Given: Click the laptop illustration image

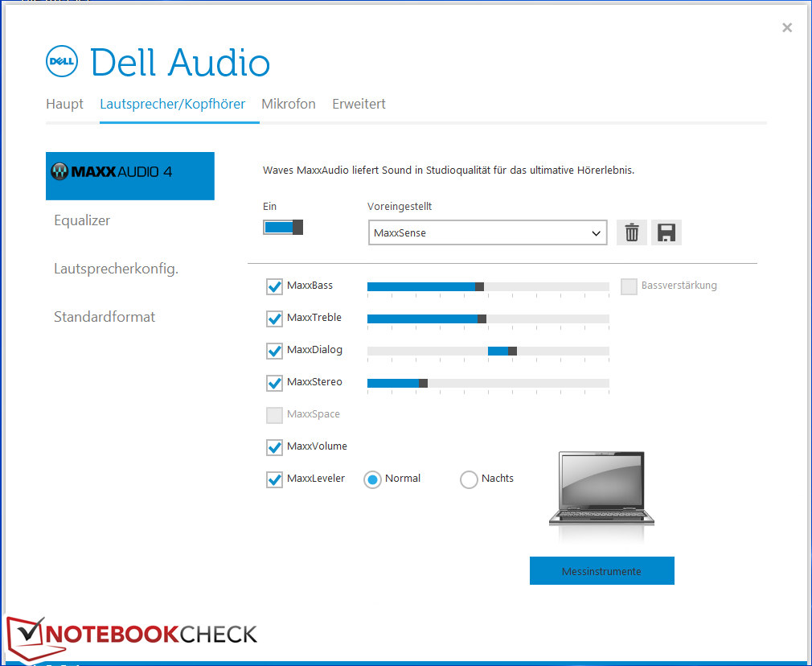Looking at the screenshot, I should tap(601, 489).
